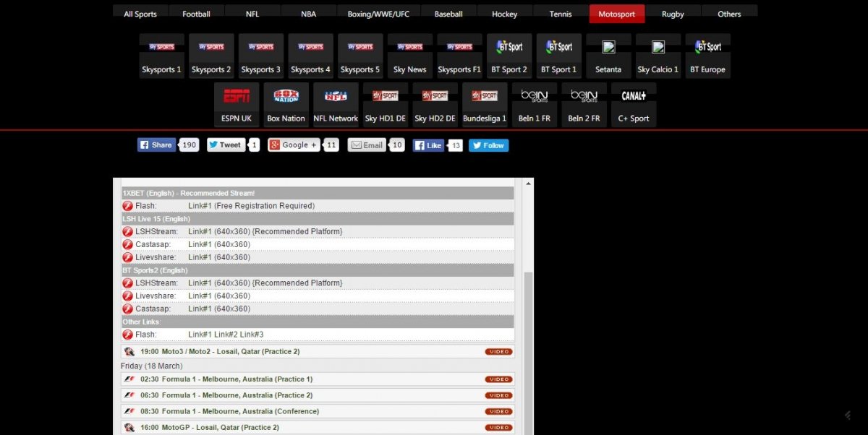Click VIDEO badge on MotoGP Practice 2 row

tap(498, 427)
